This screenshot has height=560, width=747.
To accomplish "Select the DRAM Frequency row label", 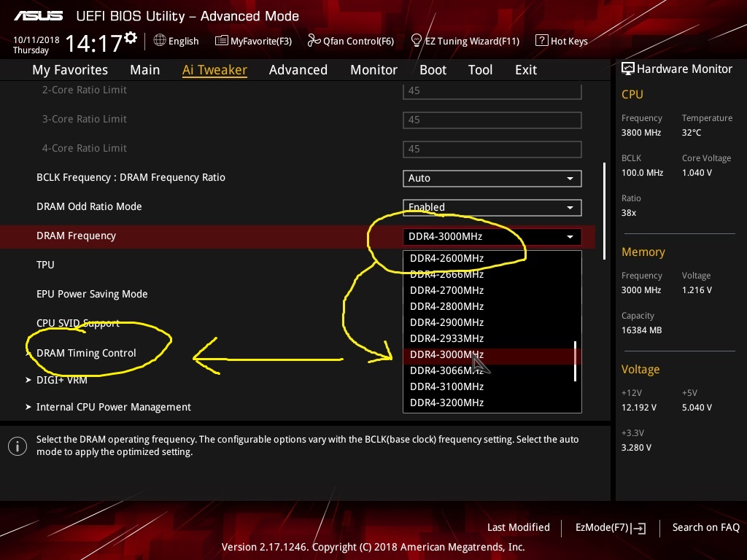I will point(76,236).
